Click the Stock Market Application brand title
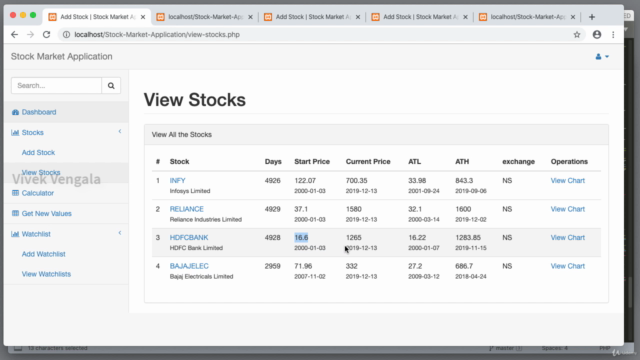The image size is (640, 360). pyautogui.click(x=62, y=57)
